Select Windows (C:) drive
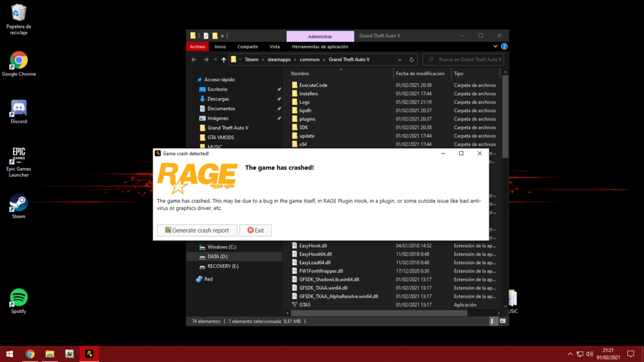This screenshot has width=644, height=362. tap(222, 247)
